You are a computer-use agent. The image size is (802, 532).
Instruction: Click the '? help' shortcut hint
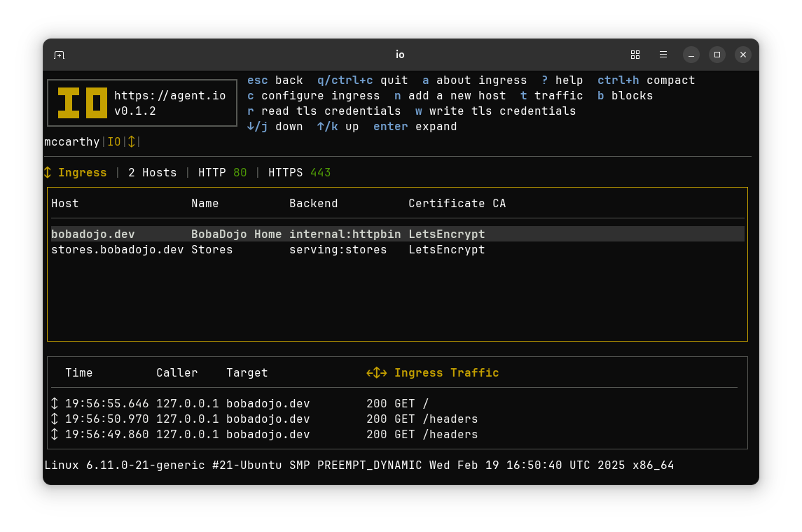(x=562, y=80)
